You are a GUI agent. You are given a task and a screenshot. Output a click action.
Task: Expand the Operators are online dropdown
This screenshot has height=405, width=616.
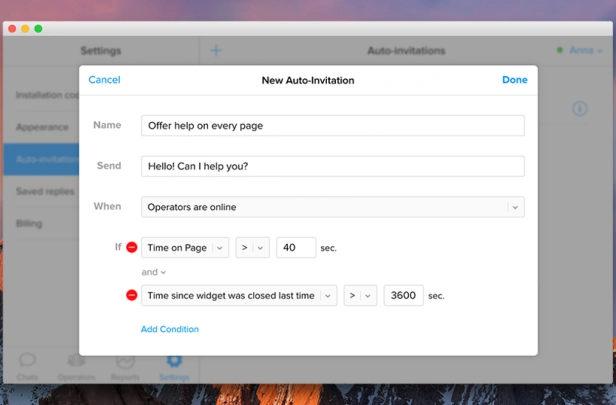click(x=333, y=207)
